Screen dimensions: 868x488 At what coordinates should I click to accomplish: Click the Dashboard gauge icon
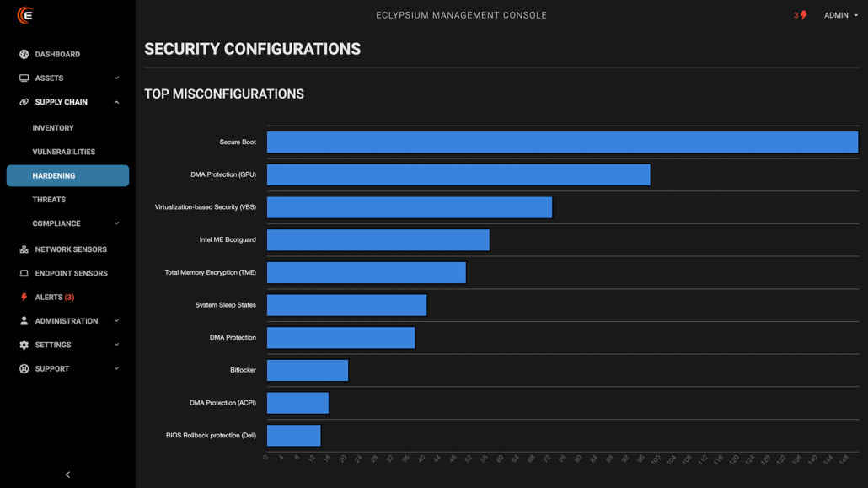pyautogui.click(x=24, y=54)
